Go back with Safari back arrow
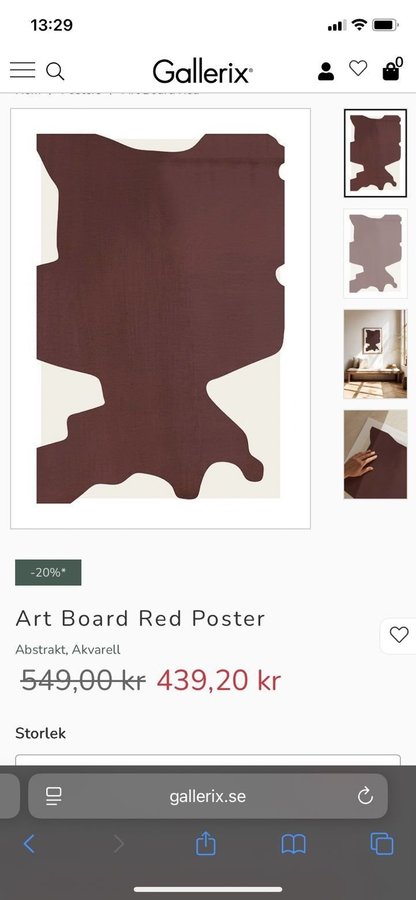 29,844
